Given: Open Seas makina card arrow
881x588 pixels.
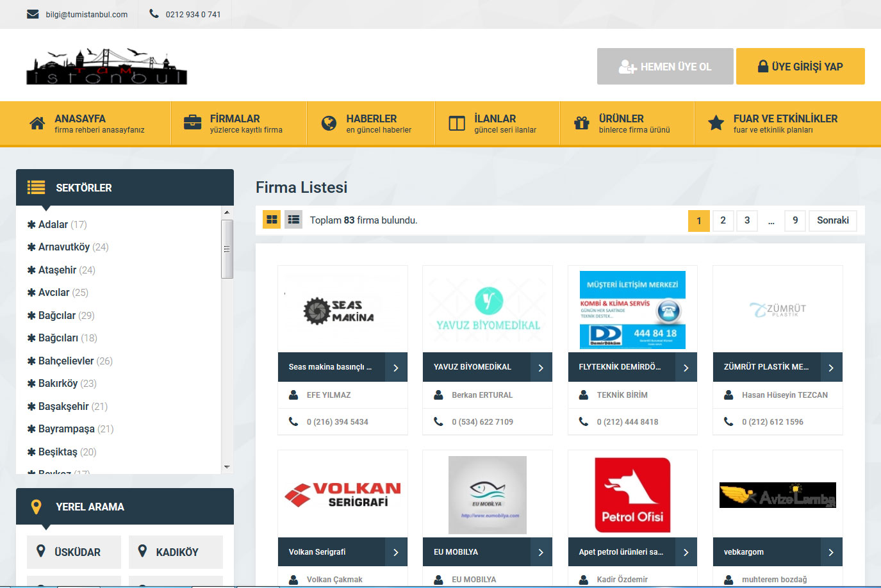Looking at the screenshot, I should 396,368.
